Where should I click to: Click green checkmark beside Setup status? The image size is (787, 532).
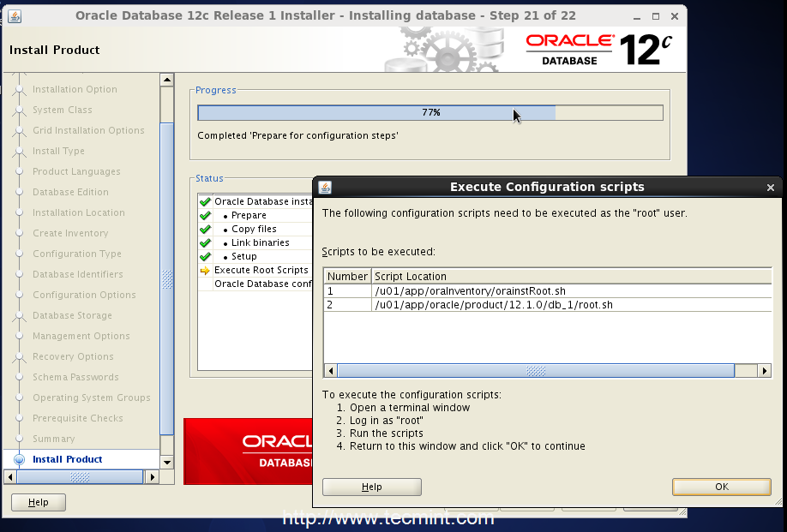pos(205,257)
